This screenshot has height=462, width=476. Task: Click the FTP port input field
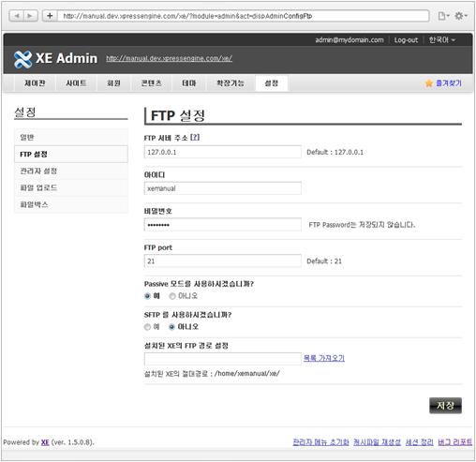click(x=223, y=261)
